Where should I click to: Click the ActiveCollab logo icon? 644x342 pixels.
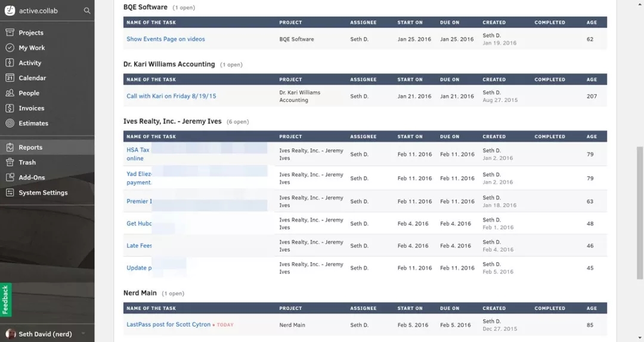click(x=10, y=11)
